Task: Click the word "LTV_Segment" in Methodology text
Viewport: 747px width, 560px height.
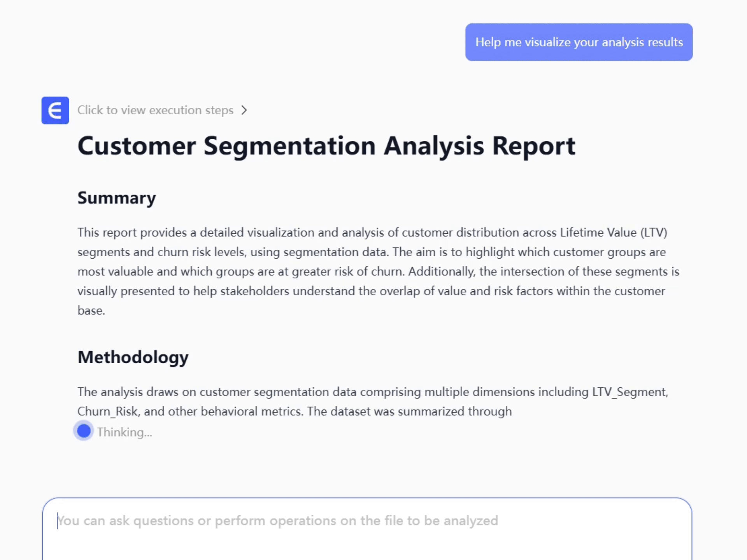Action: coord(630,392)
